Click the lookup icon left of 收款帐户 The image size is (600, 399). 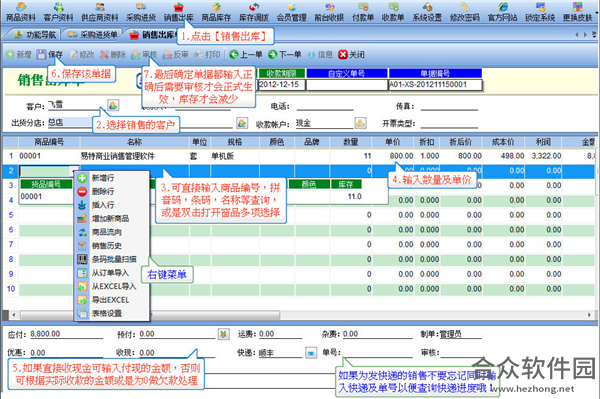coord(241,123)
